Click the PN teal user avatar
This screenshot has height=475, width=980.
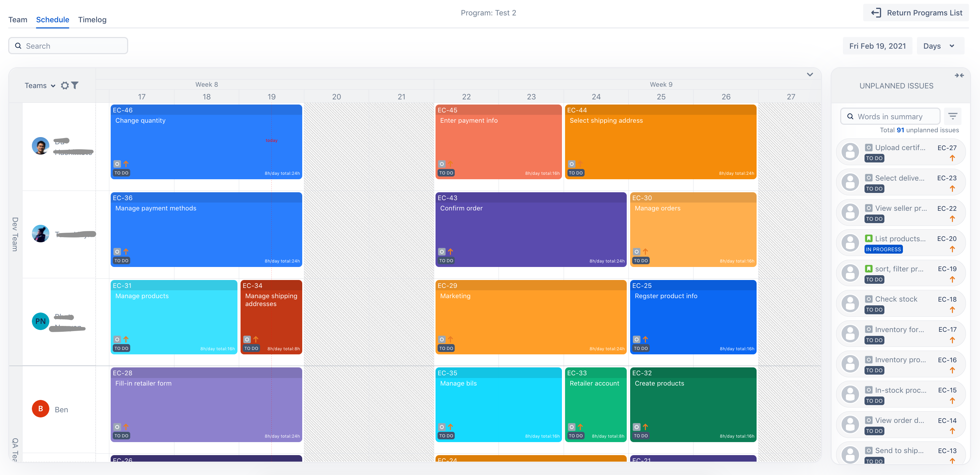click(40, 321)
